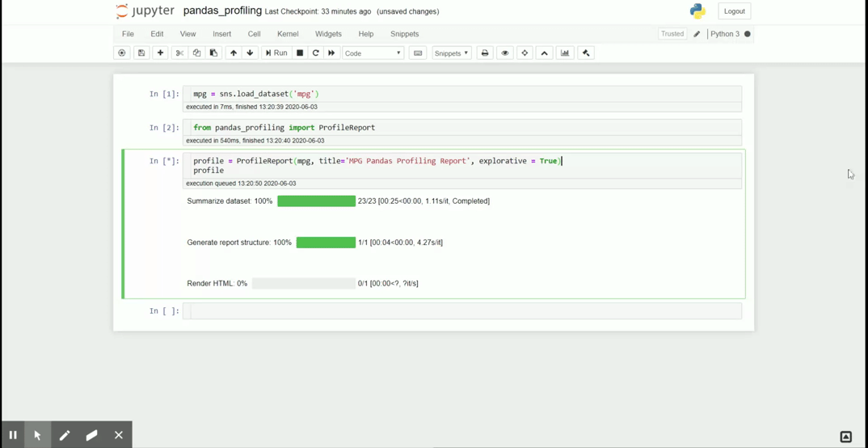Select the pencil annotation tool at bottom-left
868x448 pixels.
tap(65, 435)
